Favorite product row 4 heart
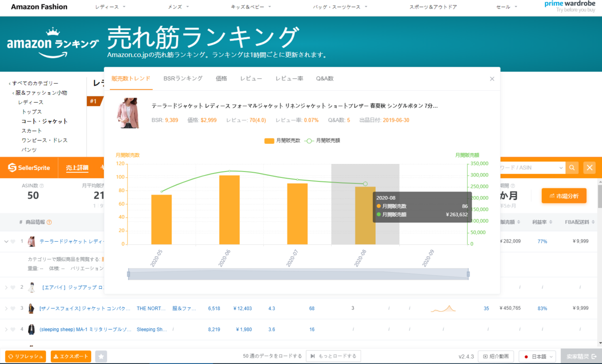 [x=13, y=329]
